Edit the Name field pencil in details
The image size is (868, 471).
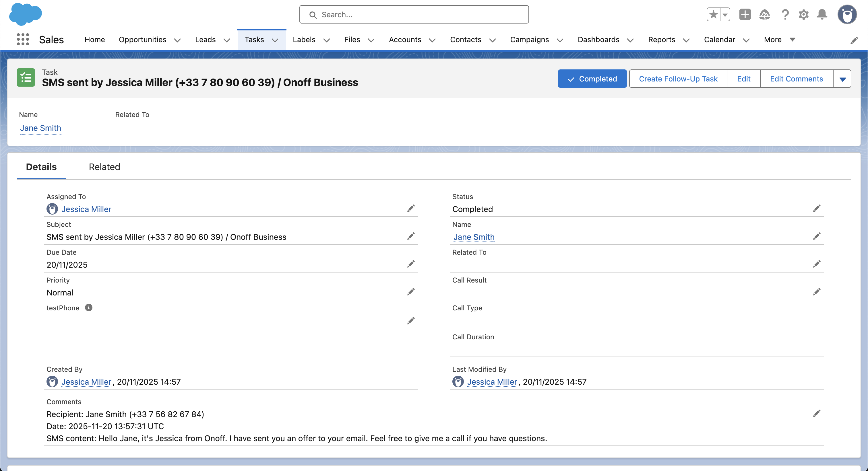point(817,236)
